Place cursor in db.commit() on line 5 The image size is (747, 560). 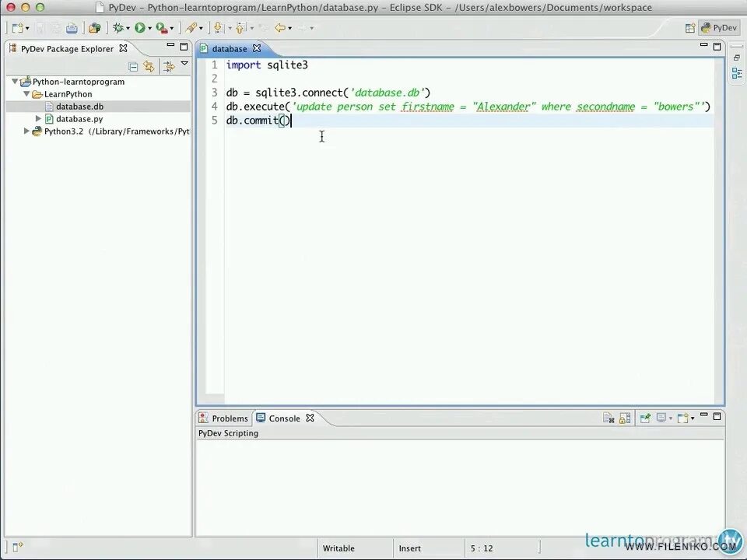point(258,120)
